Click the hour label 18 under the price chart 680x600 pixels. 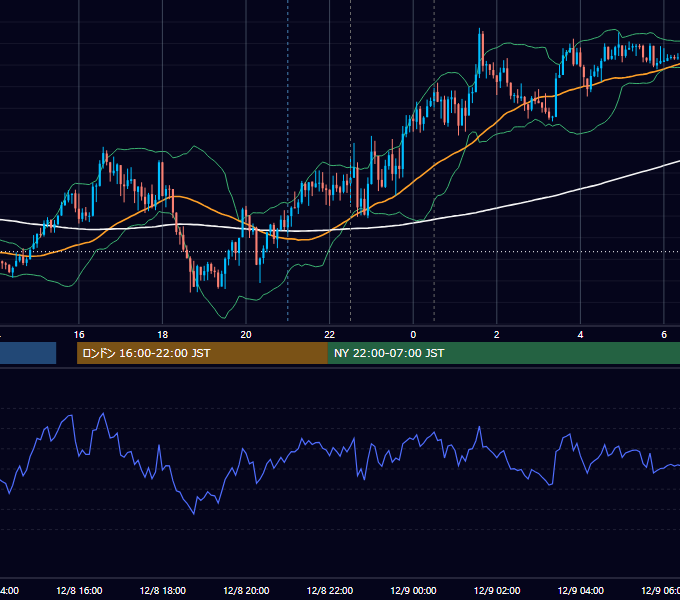[x=163, y=335]
